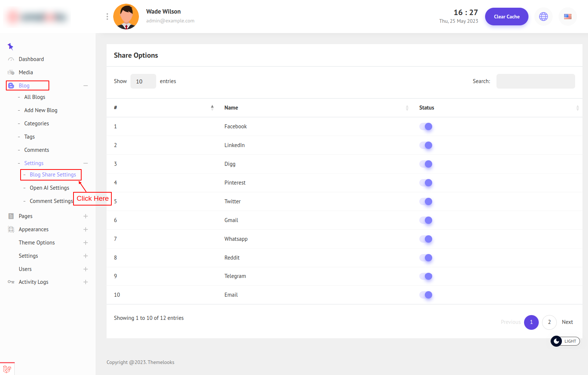This screenshot has width=588, height=375.
Task: Click the pin icon atop the sidebar
Action: [x=10, y=46]
